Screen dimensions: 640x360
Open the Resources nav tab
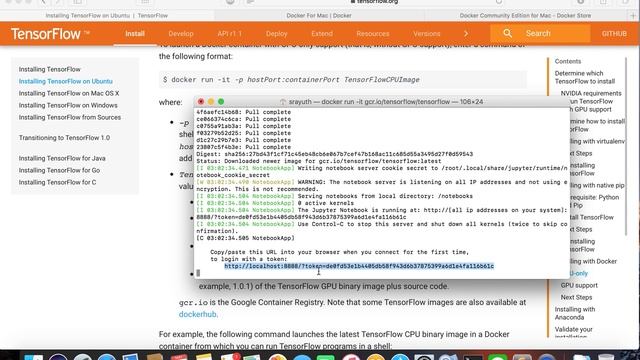[373, 34]
